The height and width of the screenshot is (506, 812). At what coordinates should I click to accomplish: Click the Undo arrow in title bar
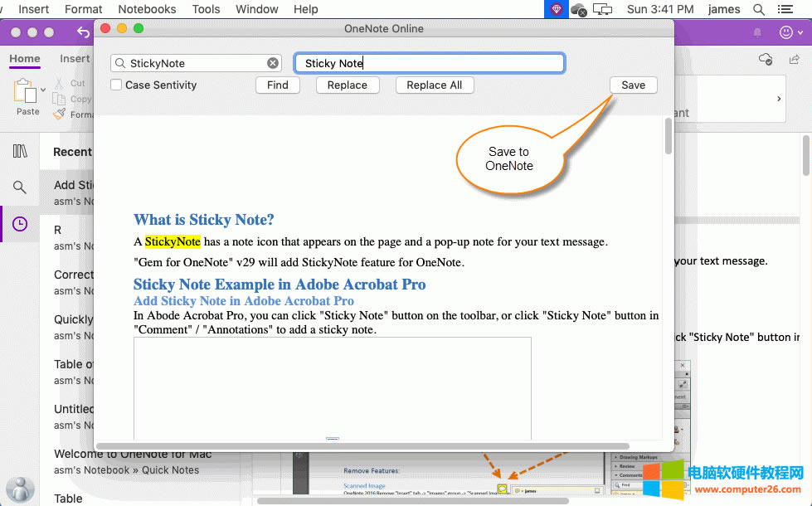click(x=83, y=32)
